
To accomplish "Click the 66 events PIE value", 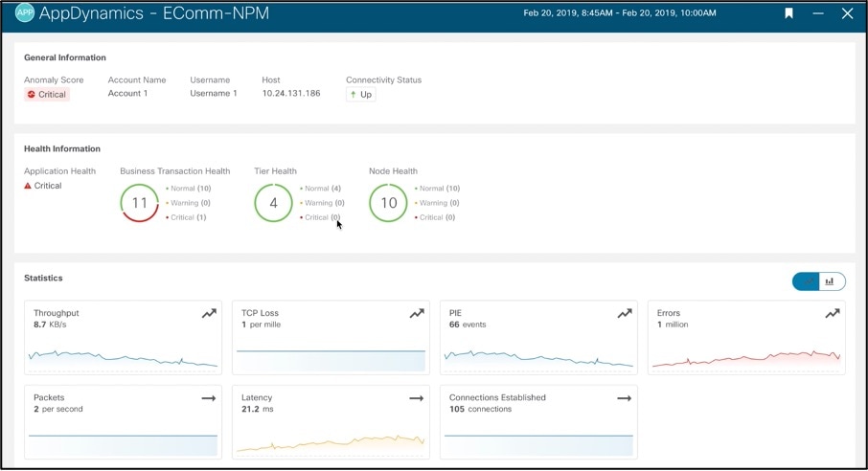I will [468, 325].
